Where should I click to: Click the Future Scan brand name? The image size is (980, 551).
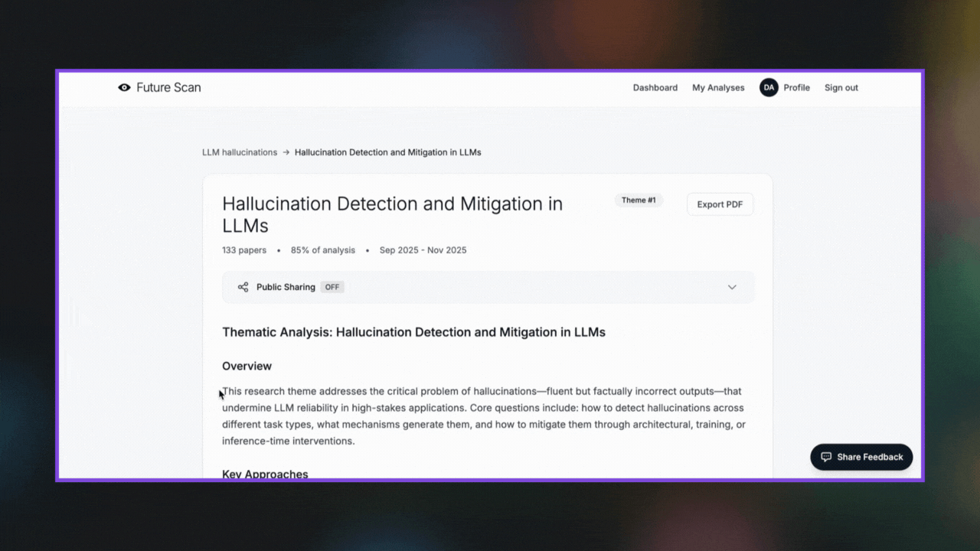(168, 88)
